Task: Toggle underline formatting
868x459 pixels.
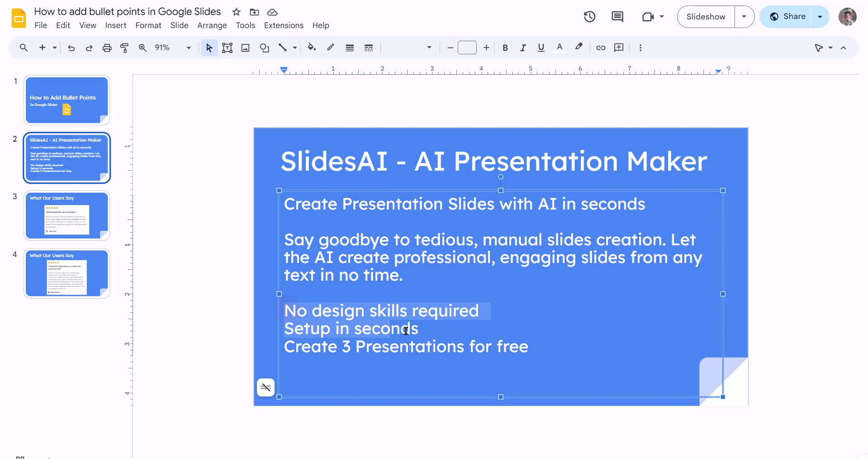Action: click(541, 48)
